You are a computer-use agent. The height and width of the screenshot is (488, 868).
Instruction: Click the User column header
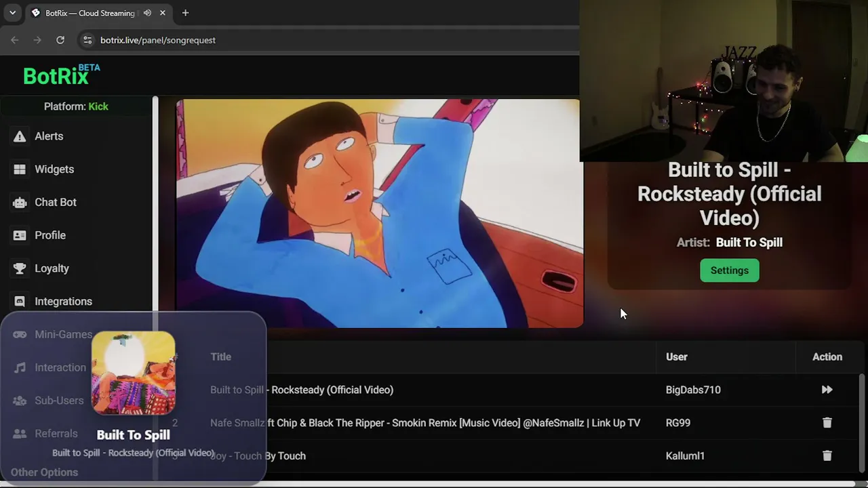pyautogui.click(x=677, y=357)
